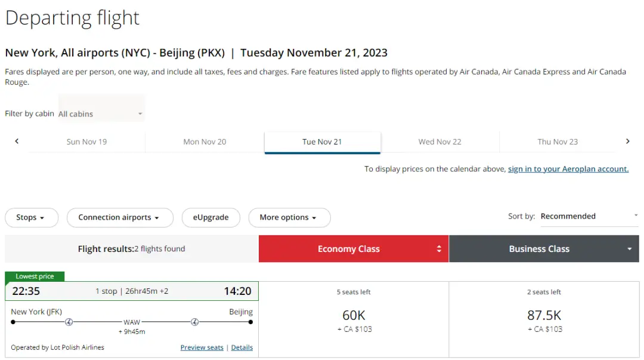Viewport: 644px width, 360px height.
Task: Switch to Thu Nov 23 date tab
Action: (x=558, y=142)
